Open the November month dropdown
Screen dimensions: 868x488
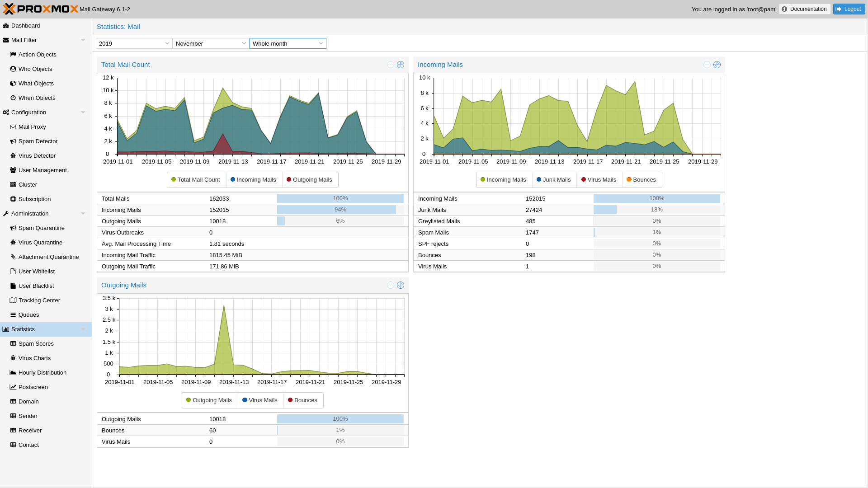tap(210, 43)
